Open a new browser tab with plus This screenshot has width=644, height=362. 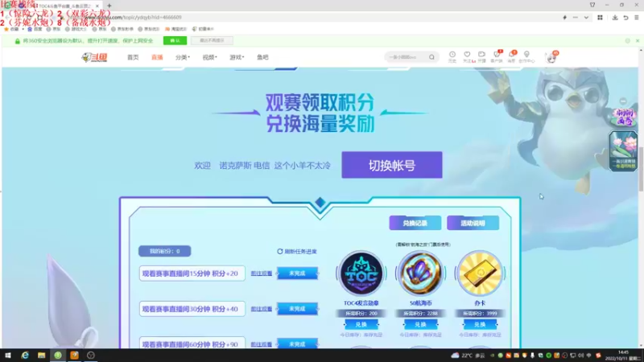tap(109, 6)
